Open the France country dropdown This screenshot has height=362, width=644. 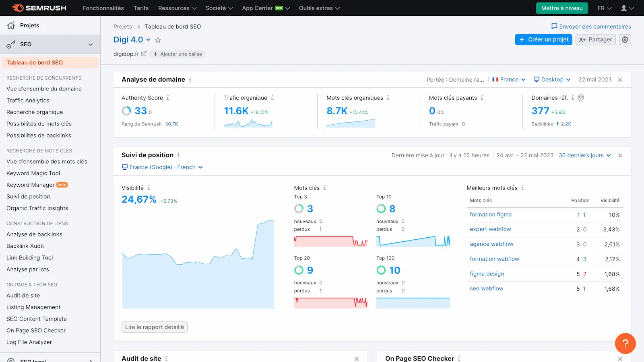[509, 80]
